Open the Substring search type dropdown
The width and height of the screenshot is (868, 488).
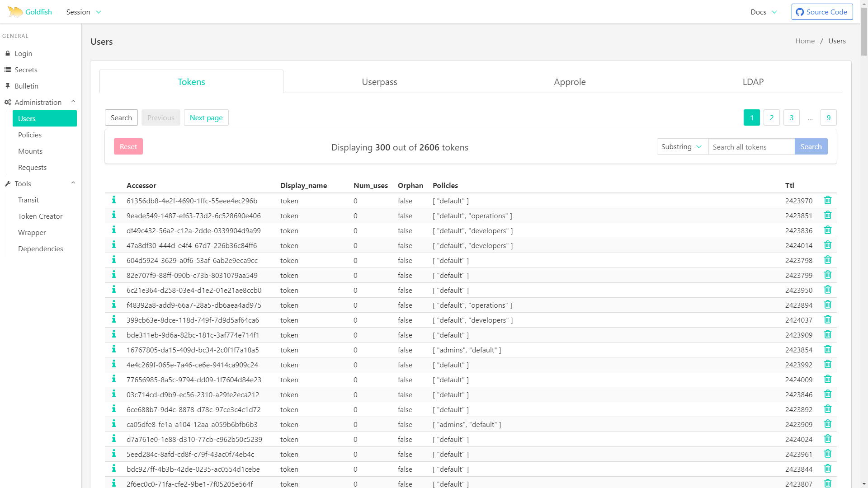(682, 146)
